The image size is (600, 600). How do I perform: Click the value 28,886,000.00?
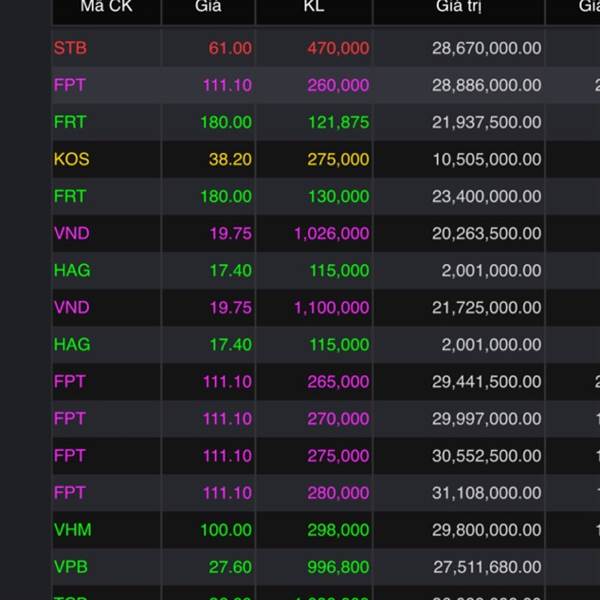tap(487, 85)
